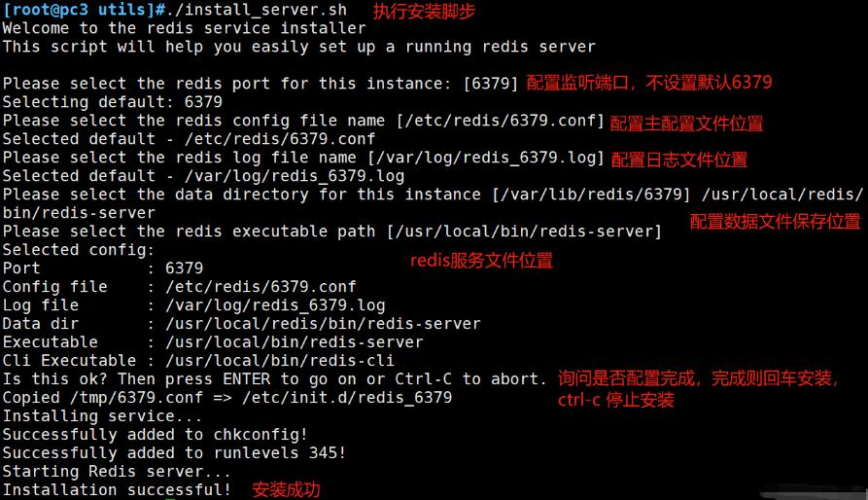
Task: Click the 'Port : 6379' summary line
Action: click(x=103, y=268)
